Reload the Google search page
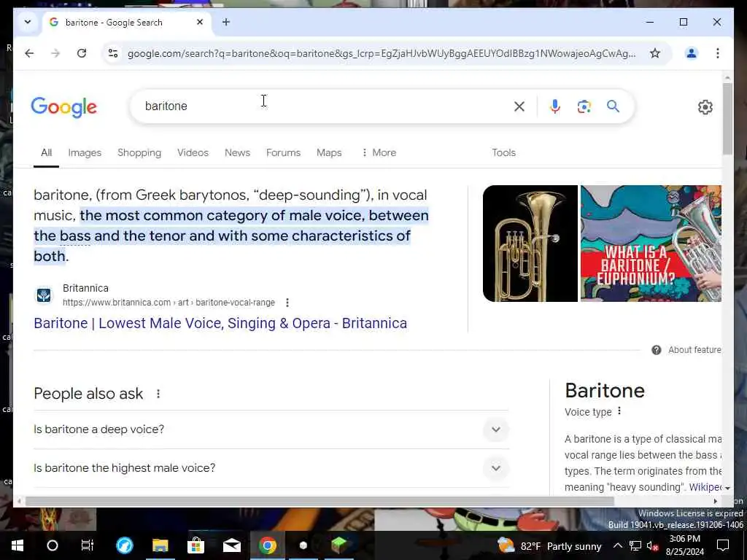This screenshot has height=560, width=747. [82, 53]
